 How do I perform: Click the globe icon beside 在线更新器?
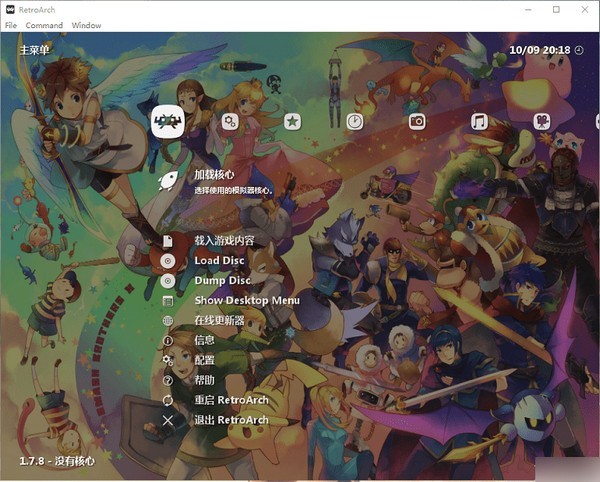click(168, 321)
